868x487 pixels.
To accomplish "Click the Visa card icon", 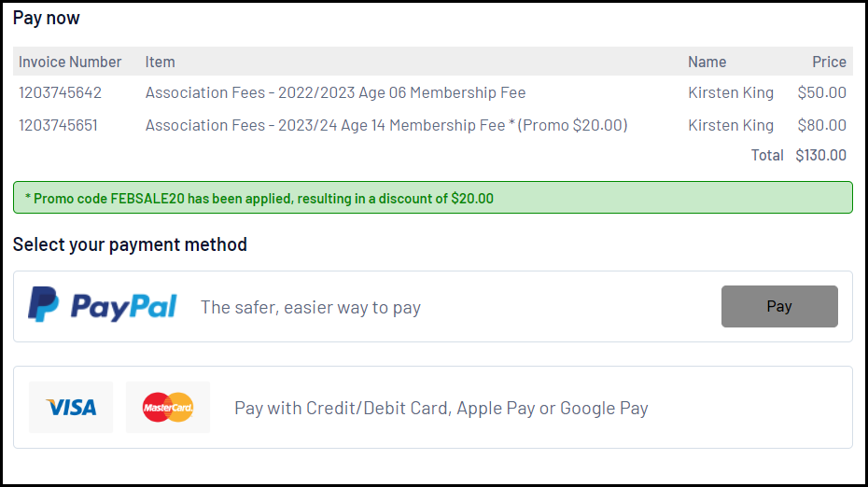I will (x=71, y=407).
